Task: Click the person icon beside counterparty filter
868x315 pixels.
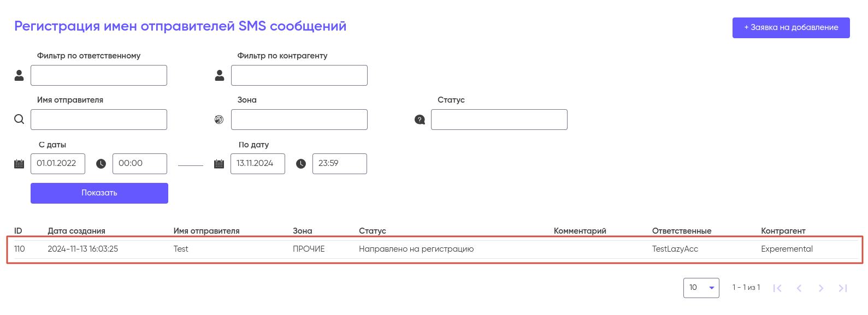Action: tap(220, 75)
